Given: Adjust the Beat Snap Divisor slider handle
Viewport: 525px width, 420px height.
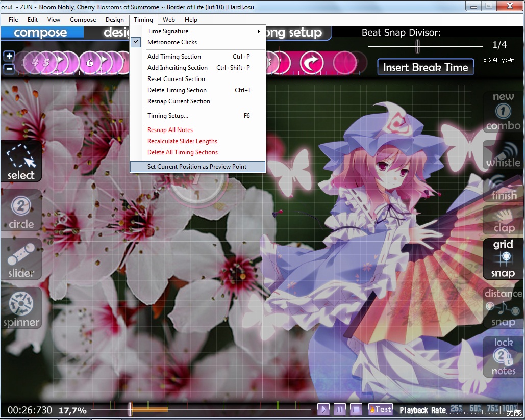Looking at the screenshot, I should pyautogui.click(x=417, y=46).
